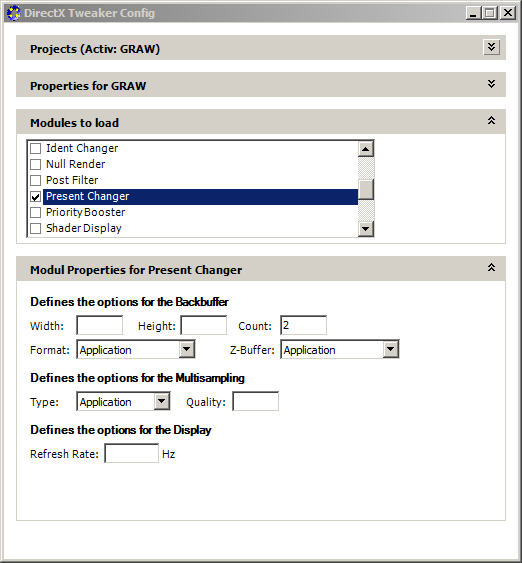Enable the Ident Changer module checkbox
522x563 pixels.
point(35,148)
